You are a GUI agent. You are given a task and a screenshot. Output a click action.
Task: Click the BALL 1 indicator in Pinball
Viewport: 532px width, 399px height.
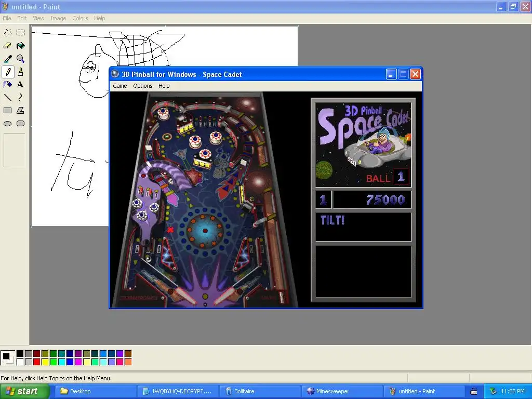click(388, 177)
